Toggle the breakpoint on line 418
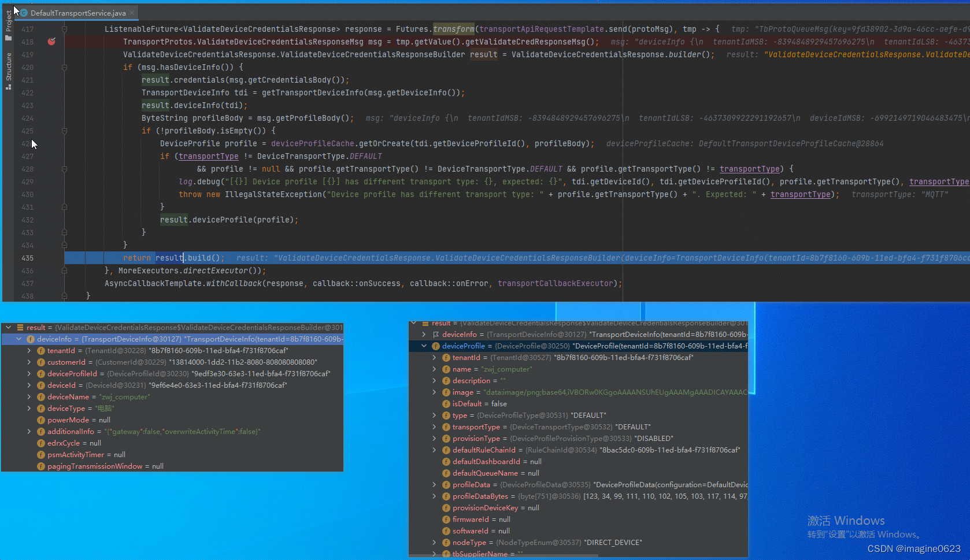Image resolution: width=970 pixels, height=560 pixels. 51,42
